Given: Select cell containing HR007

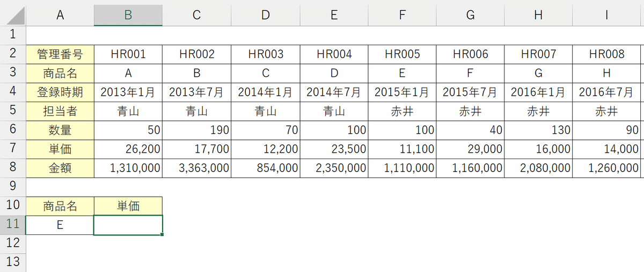Looking at the screenshot, I should (538, 54).
